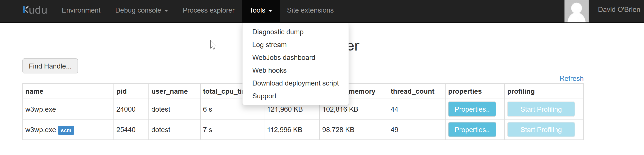Viewport: 644px width, 155px height.
Task: Open the Debug console dropdown
Action: point(142,10)
